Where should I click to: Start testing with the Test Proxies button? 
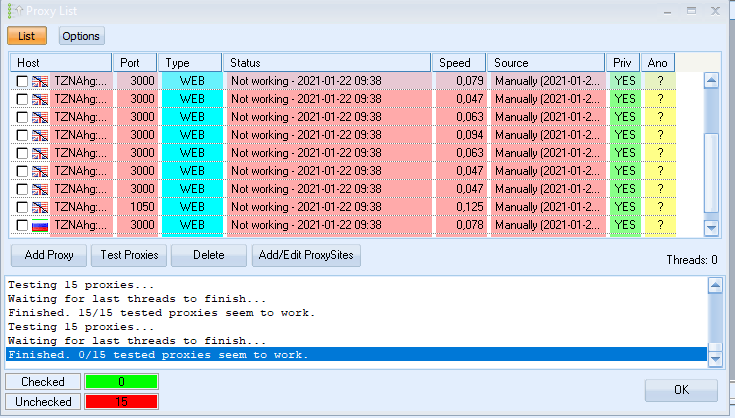[129, 255]
